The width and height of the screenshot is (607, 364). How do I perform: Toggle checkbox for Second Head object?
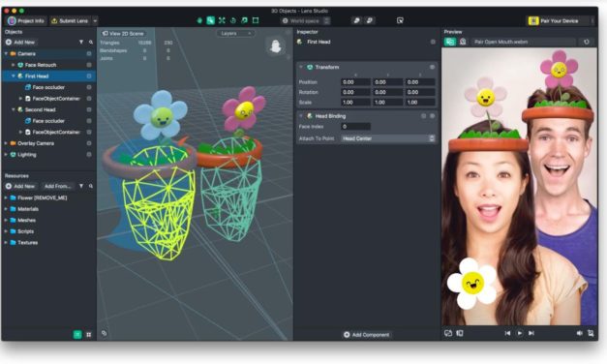coord(89,109)
